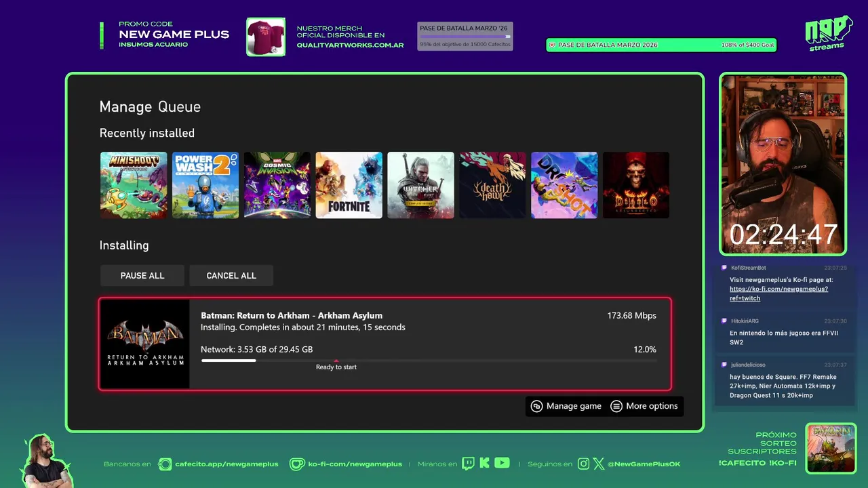Click the NEW GAME PLUS promo code text
868x488 pixels.
coord(174,35)
